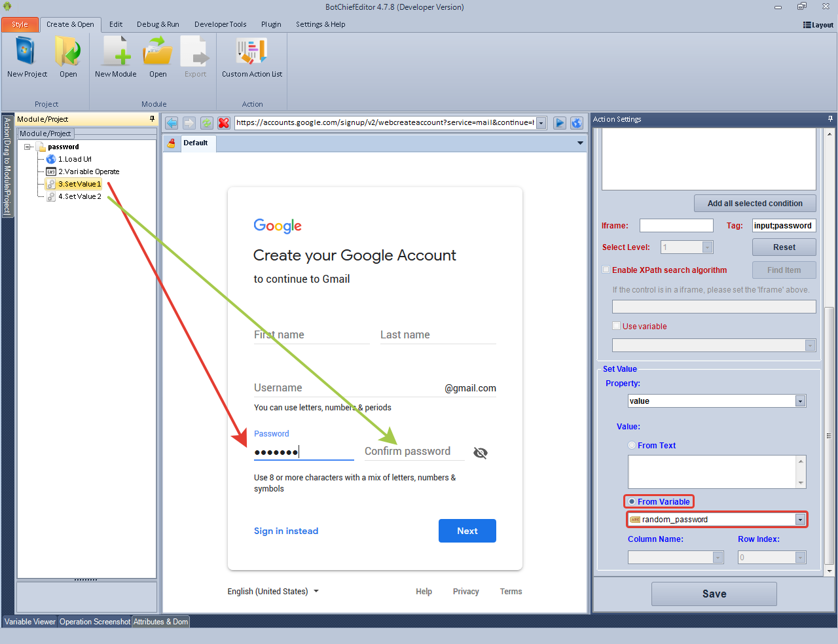Switch to the Variable Viewer tab
Viewport: 838px width, 644px height.
pyautogui.click(x=30, y=622)
